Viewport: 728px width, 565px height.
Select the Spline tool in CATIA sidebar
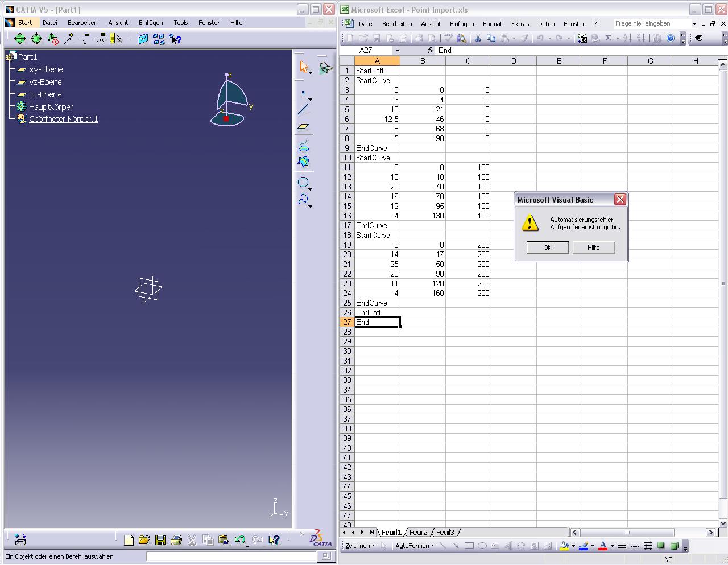tap(304, 199)
